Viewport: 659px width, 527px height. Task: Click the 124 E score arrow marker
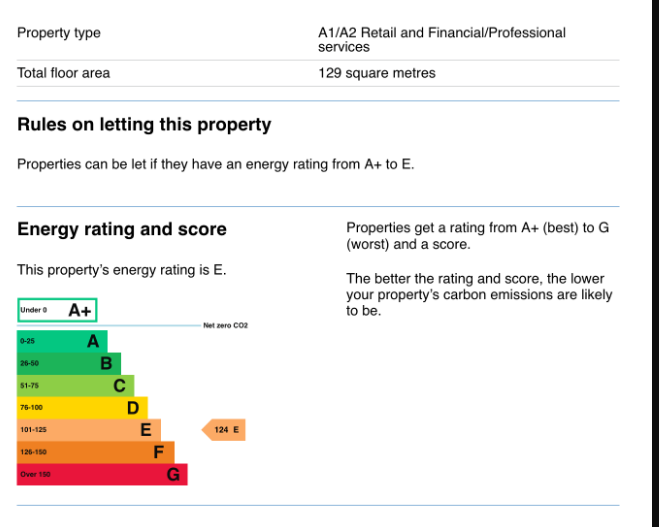[x=224, y=430]
